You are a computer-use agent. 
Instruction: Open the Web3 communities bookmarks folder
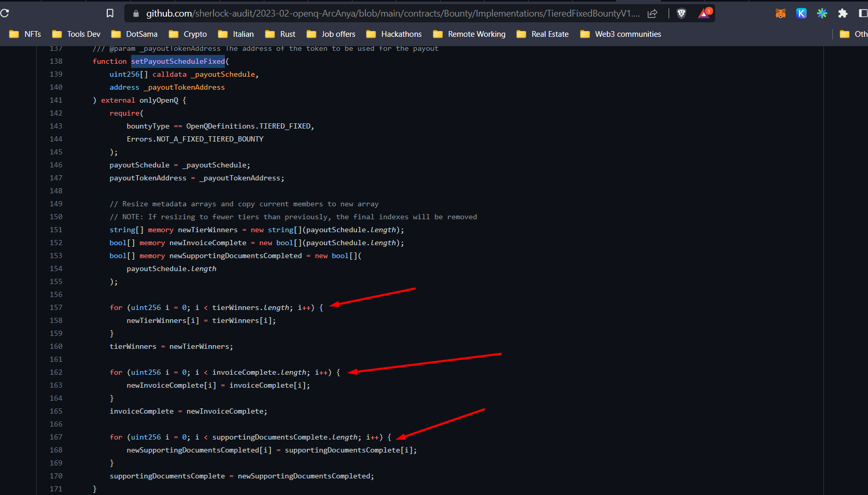[x=620, y=34]
